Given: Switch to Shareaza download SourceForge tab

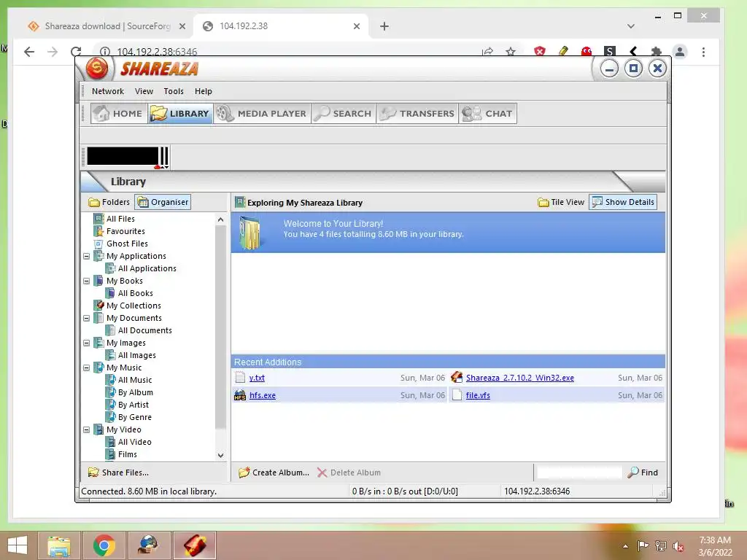Looking at the screenshot, I should [107, 26].
